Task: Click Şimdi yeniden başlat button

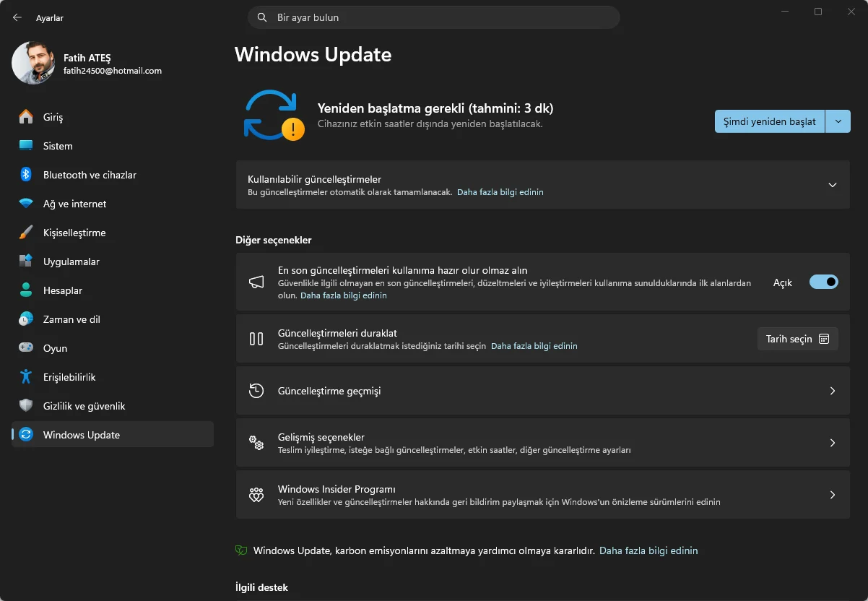Action: (770, 121)
